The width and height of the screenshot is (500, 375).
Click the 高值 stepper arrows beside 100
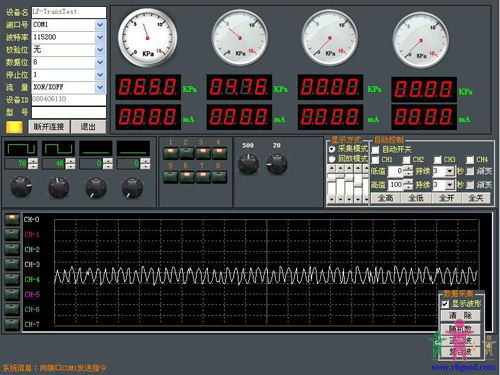point(408,185)
